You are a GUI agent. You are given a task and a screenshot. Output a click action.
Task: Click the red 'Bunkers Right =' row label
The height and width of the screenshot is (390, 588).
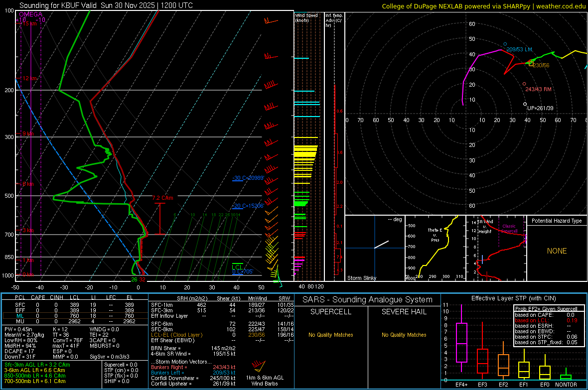tap(169, 367)
